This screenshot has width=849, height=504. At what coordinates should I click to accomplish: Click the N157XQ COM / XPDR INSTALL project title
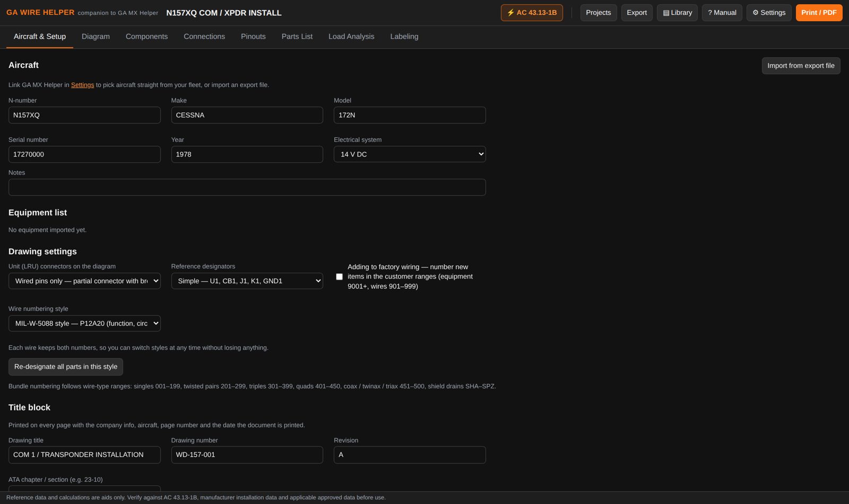[224, 13]
